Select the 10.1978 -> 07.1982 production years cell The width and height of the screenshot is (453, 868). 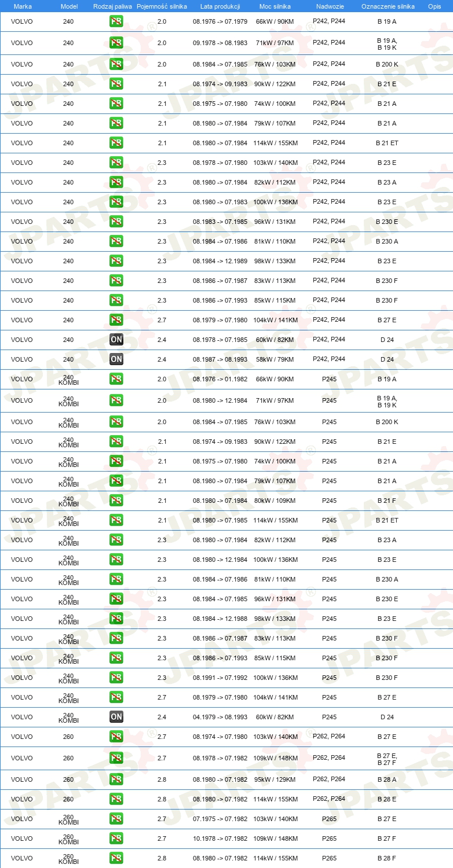point(220,838)
